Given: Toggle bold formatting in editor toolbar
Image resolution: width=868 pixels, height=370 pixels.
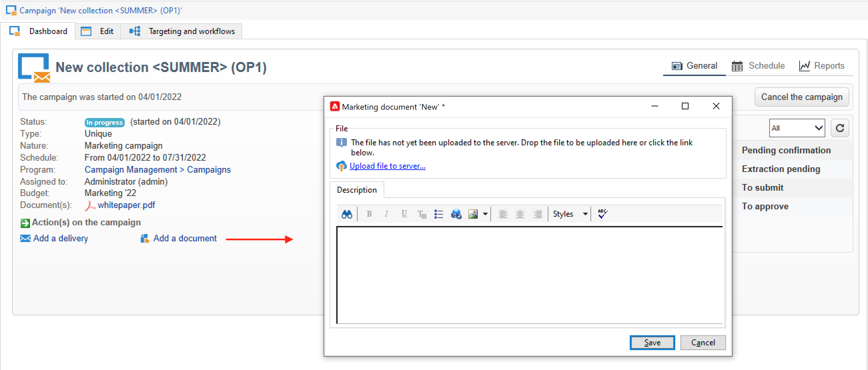Looking at the screenshot, I should (x=369, y=214).
